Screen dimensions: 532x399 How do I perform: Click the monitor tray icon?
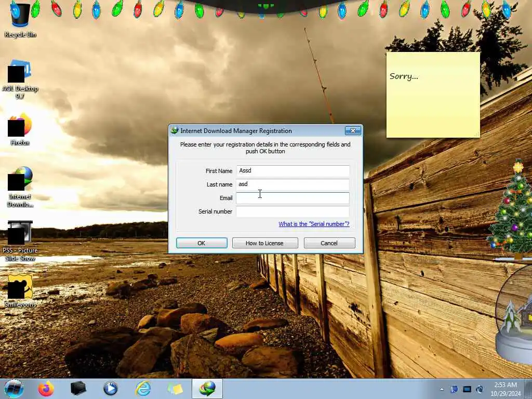[467, 389]
